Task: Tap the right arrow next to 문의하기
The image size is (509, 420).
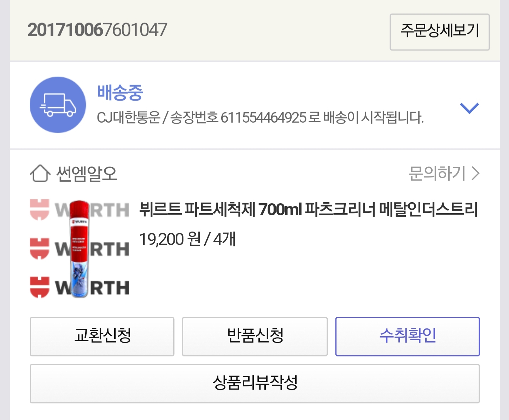Action: (x=476, y=174)
